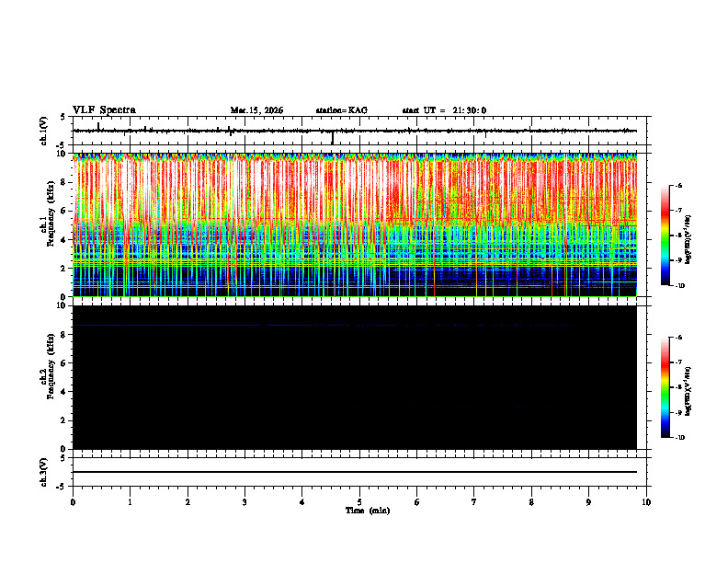Click tick label "5" on the Time axis
Image resolution: width=728 pixels, height=563 pixels.
click(359, 502)
